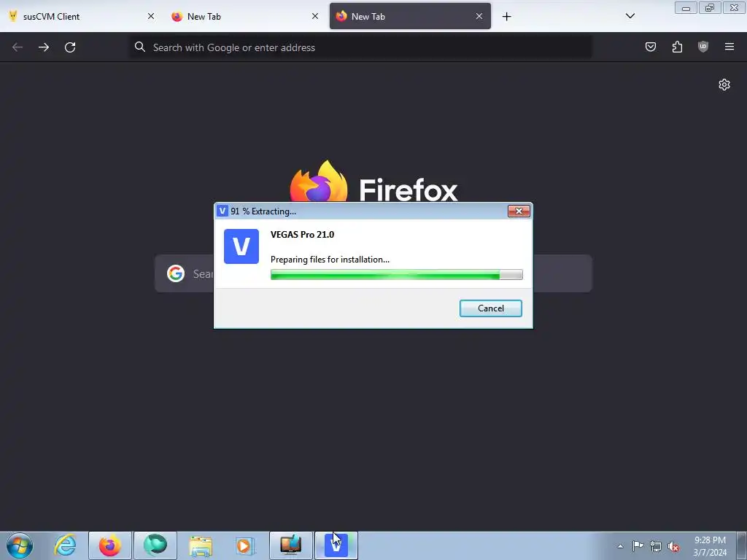Viewport: 747px width, 560px height.
Task: Reload the current page
Action: pos(70,47)
